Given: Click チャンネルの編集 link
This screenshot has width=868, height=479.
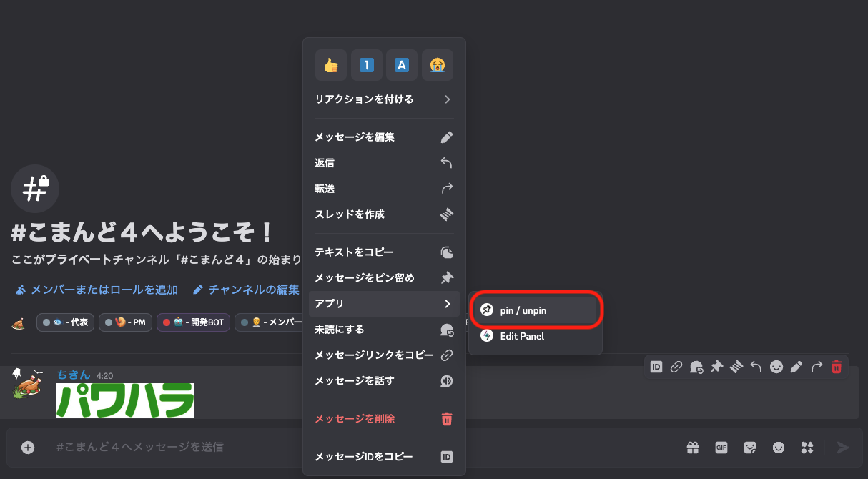Looking at the screenshot, I should pyautogui.click(x=247, y=290).
